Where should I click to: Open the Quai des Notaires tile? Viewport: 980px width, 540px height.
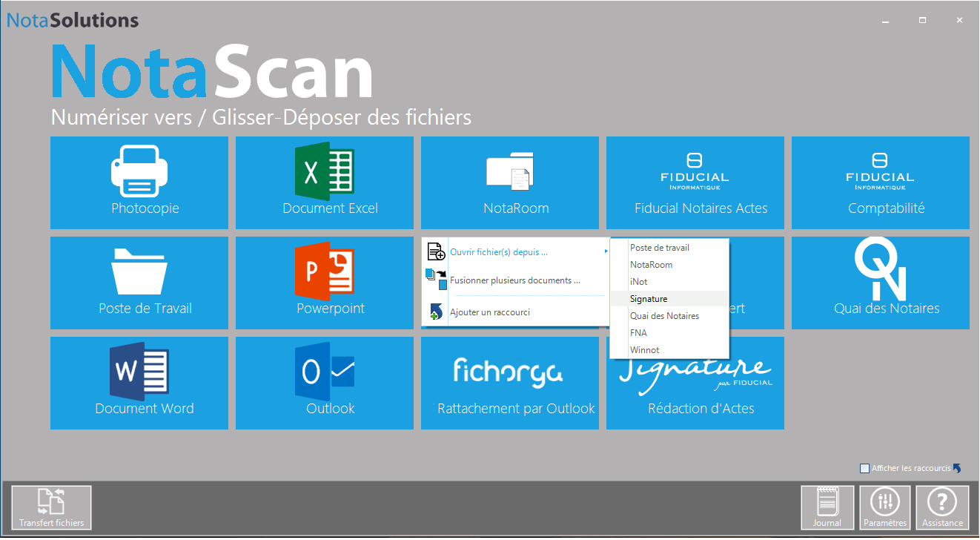pyautogui.click(x=881, y=283)
